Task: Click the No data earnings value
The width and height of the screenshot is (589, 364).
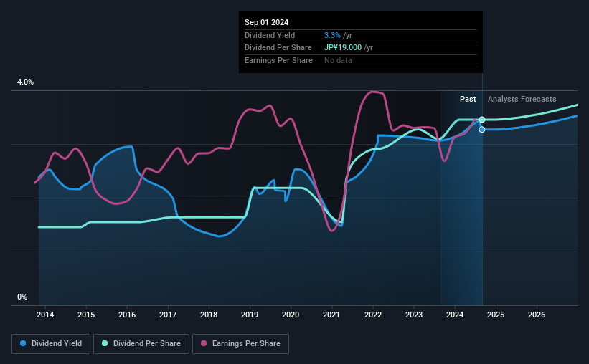Action: [338, 60]
